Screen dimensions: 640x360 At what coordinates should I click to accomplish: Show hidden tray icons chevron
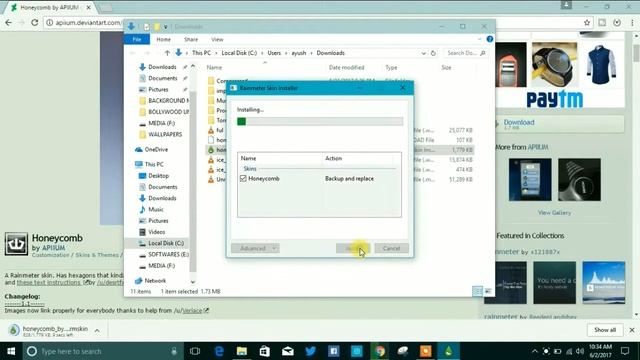coord(534,351)
